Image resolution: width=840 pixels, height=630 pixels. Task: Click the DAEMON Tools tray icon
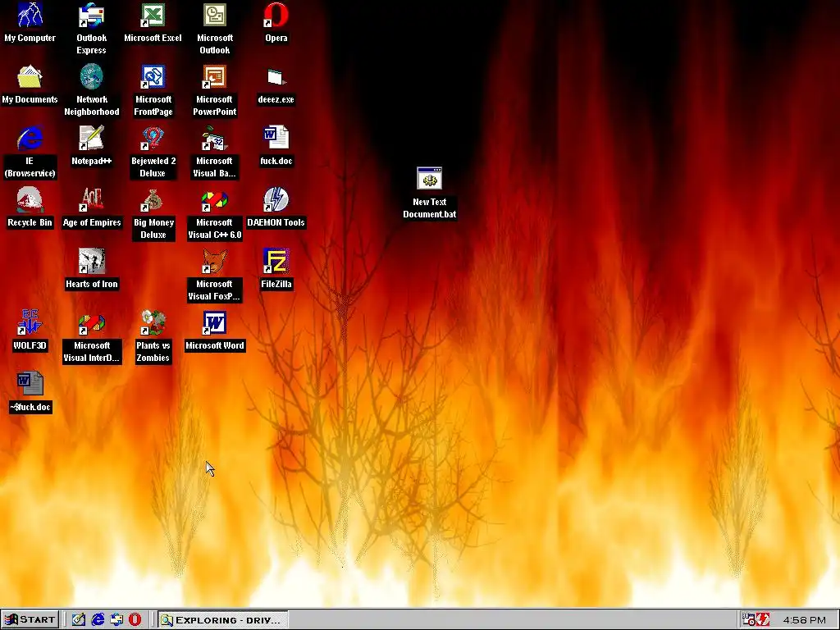pos(763,620)
